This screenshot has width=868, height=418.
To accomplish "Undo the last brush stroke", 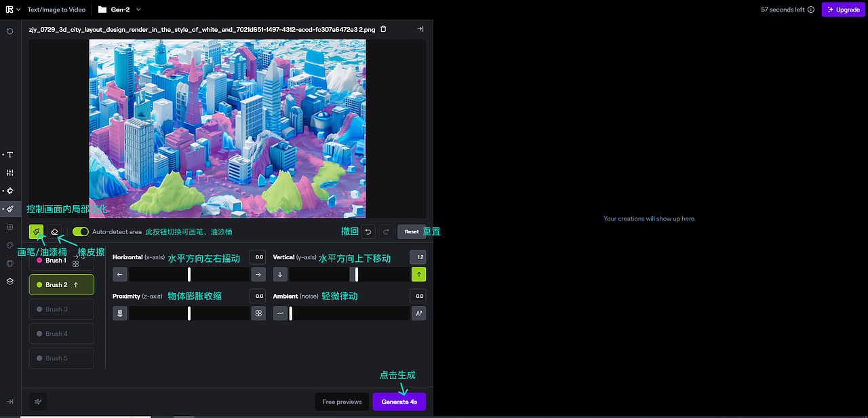I will (368, 232).
